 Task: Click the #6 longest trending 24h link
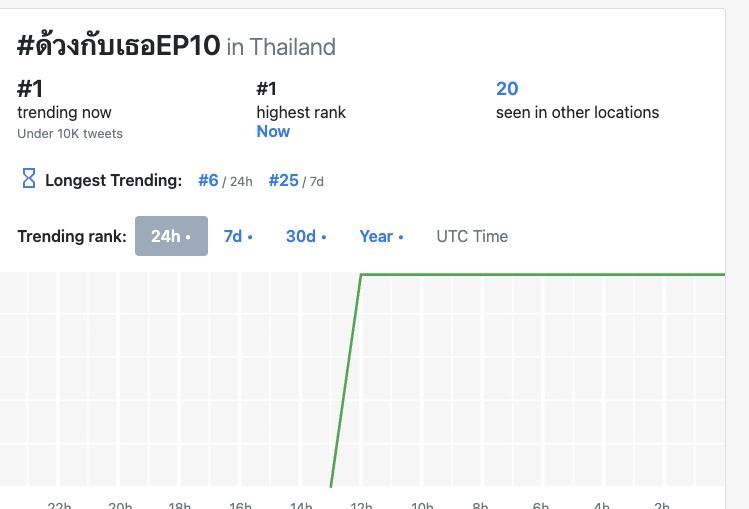pos(208,180)
